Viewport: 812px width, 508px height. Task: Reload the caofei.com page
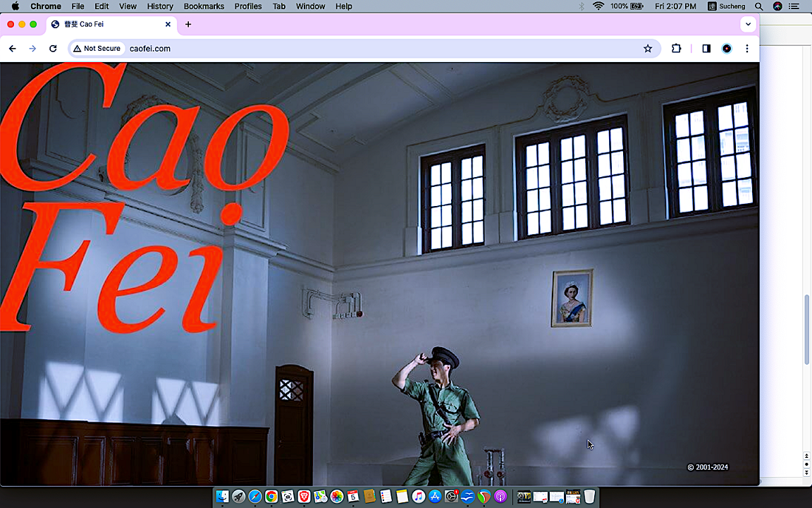click(53, 48)
